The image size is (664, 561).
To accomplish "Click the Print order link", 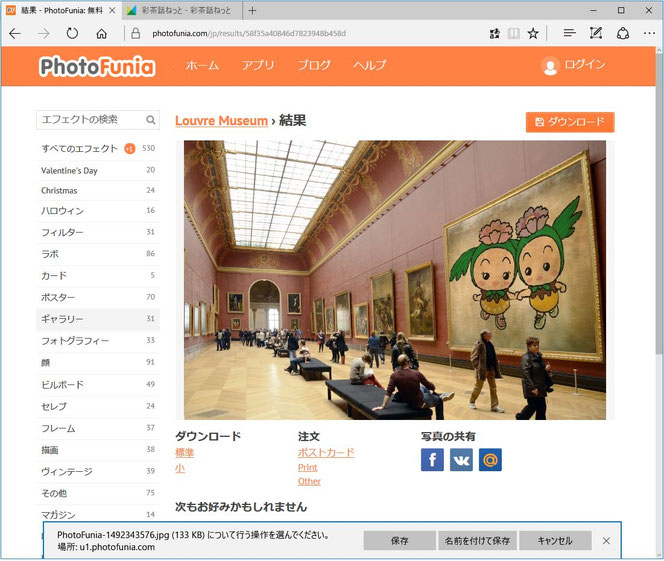I will tap(307, 467).
